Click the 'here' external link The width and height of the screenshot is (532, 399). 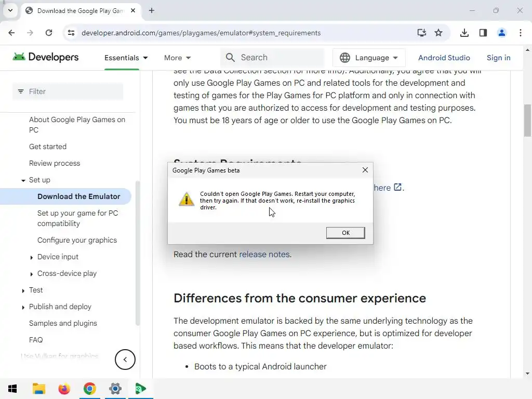point(388,188)
